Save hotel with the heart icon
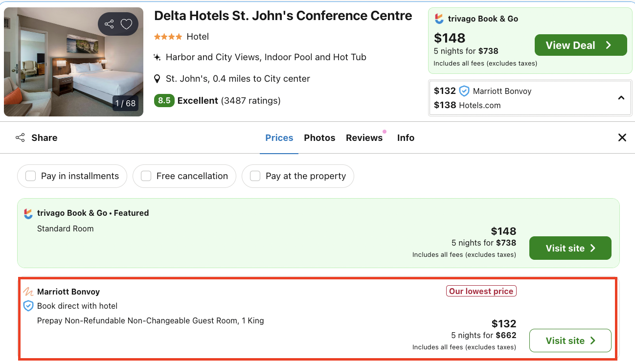The width and height of the screenshot is (635, 364). click(127, 24)
